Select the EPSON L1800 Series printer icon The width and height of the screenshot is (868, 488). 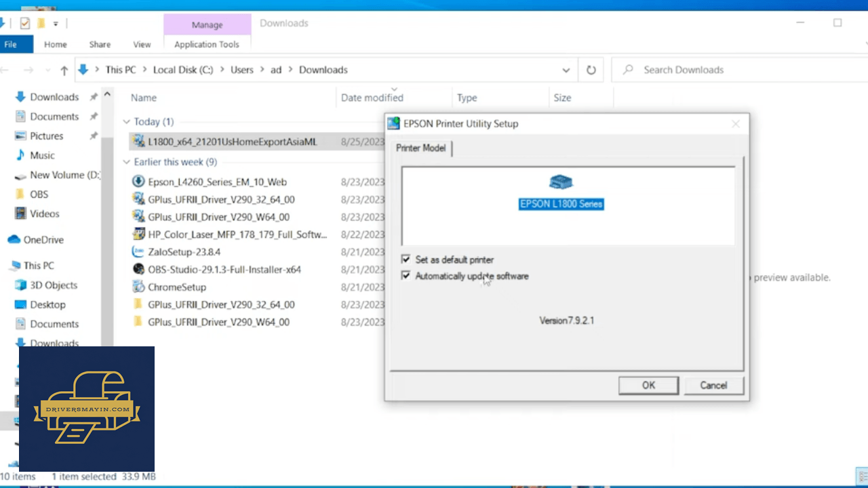click(x=561, y=182)
